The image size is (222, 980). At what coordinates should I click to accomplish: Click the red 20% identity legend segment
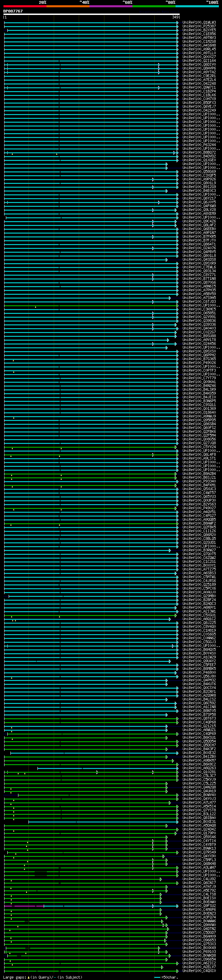point(25,6)
